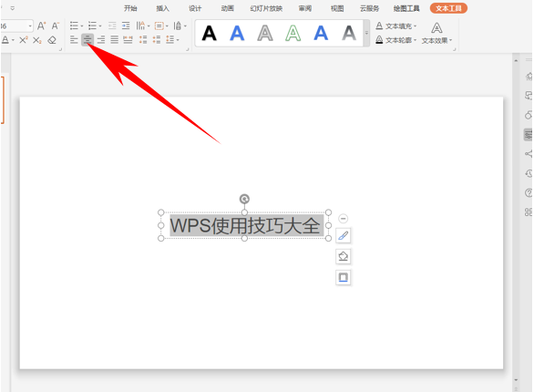Apply a bulleted list
Image resolution: width=534 pixels, height=392 pixels.
pos(74,26)
